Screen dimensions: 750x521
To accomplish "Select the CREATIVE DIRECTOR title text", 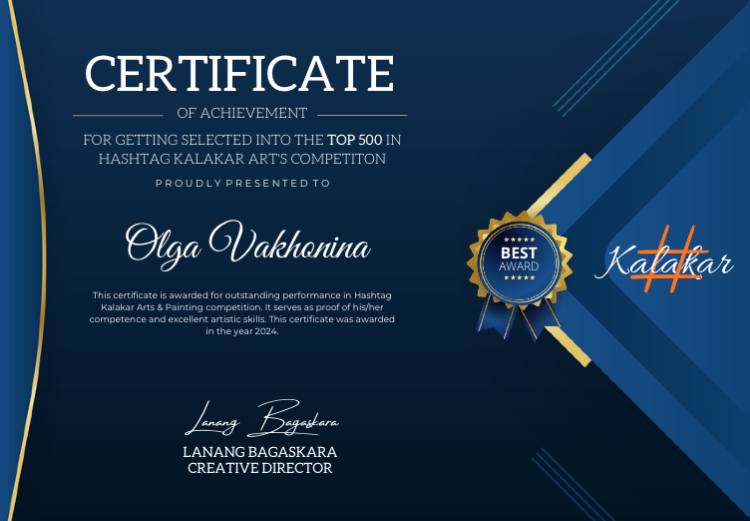I will (x=260, y=468).
